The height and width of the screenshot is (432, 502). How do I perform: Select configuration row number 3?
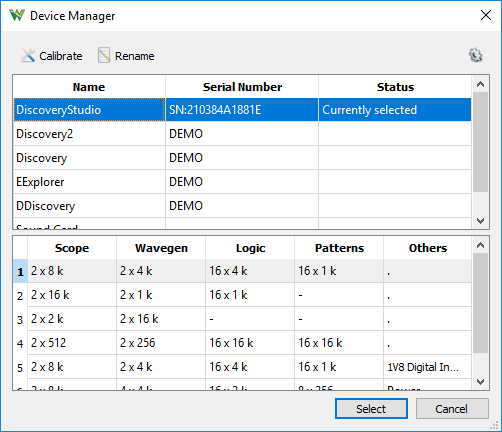click(x=20, y=319)
